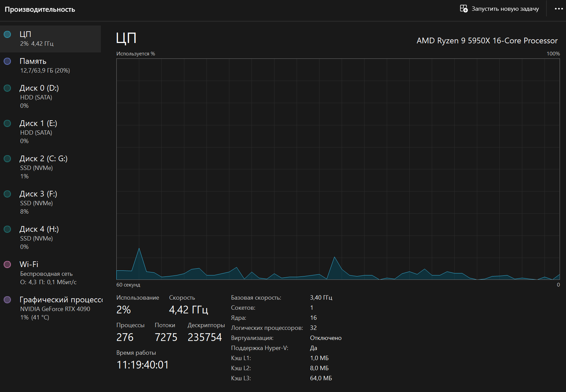The width and height of the screenshot is (566, 392).
Task: Click the uptime value 11:19:40:01
Action: 143,365
